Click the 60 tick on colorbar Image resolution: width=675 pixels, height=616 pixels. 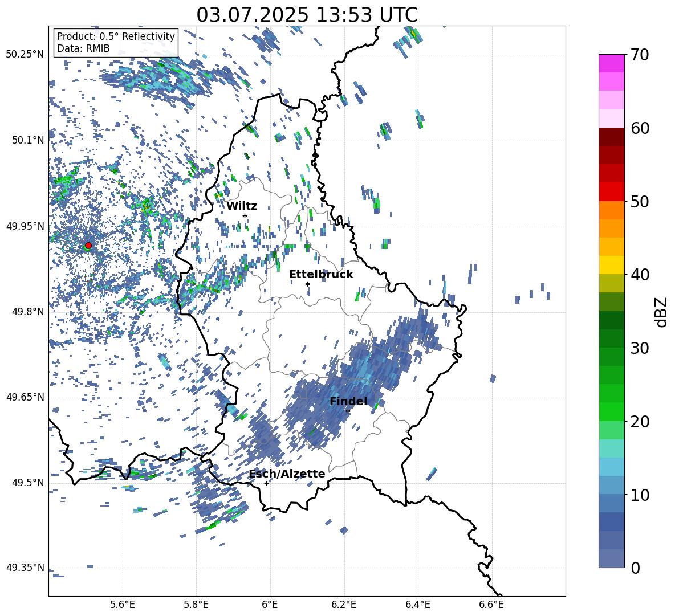click(x=639, y=128)
